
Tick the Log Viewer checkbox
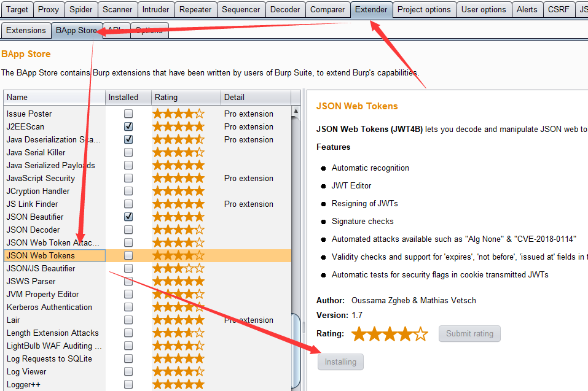pos(128,371)
